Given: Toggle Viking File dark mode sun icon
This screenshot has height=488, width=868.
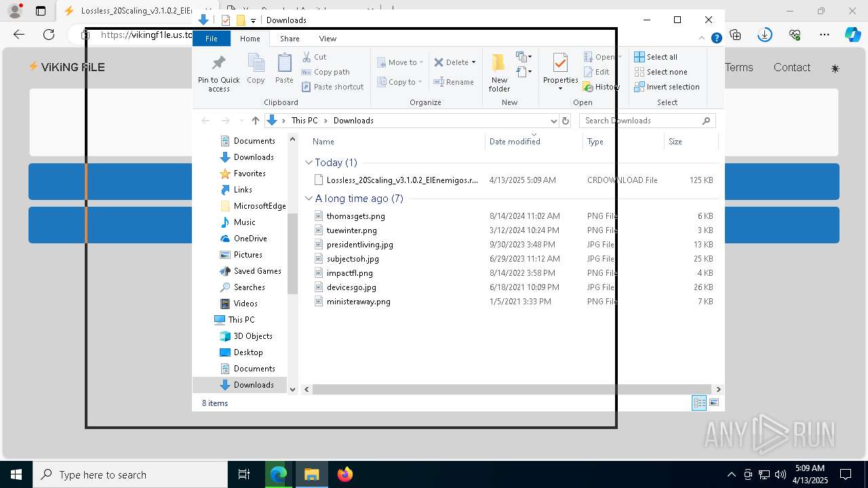Looking at the screenshot, I should pyautogui.click(x=835, y=68).
